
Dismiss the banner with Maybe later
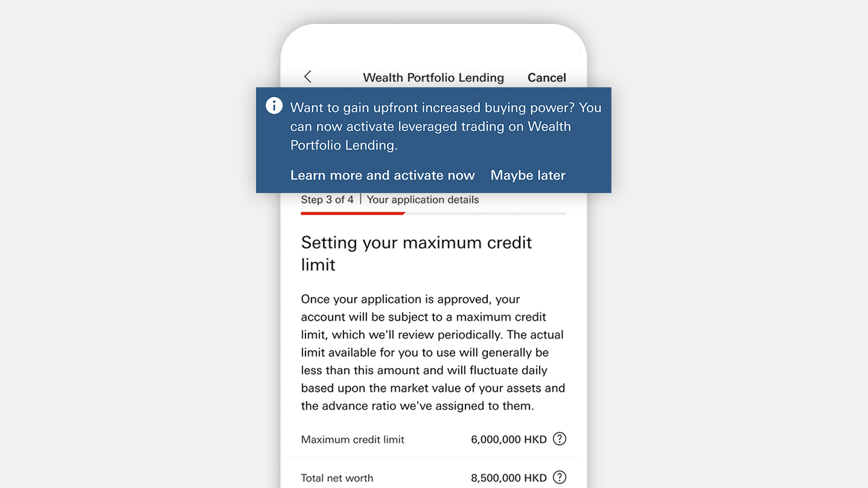click(x=528, y=175)
